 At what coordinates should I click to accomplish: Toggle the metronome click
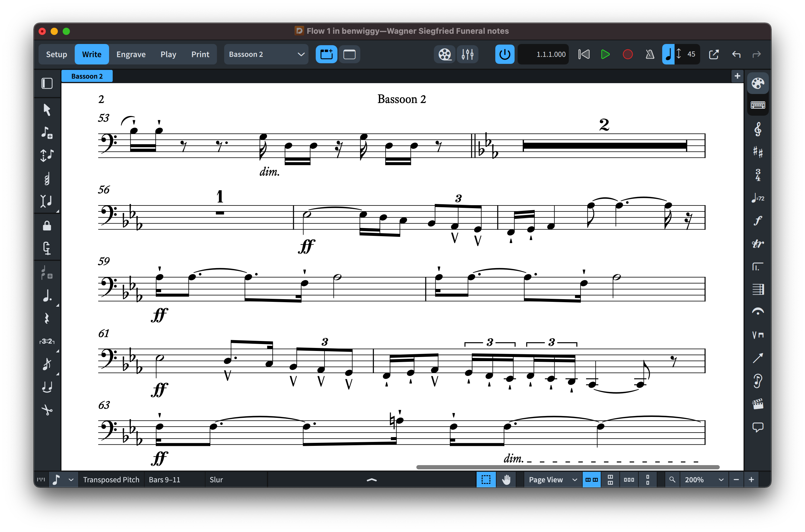click(650, 54)
